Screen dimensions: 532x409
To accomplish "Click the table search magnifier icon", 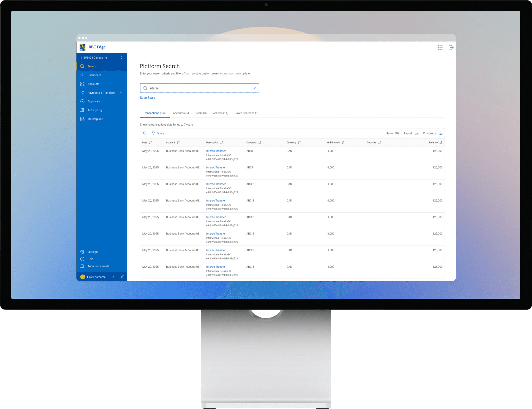I will coord(145,133).
